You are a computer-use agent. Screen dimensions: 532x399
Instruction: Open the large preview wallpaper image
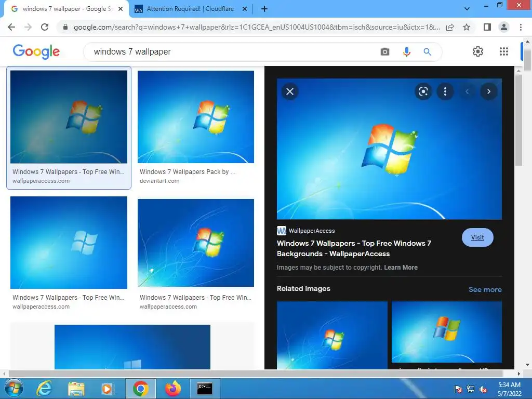(x=389, y=149)
